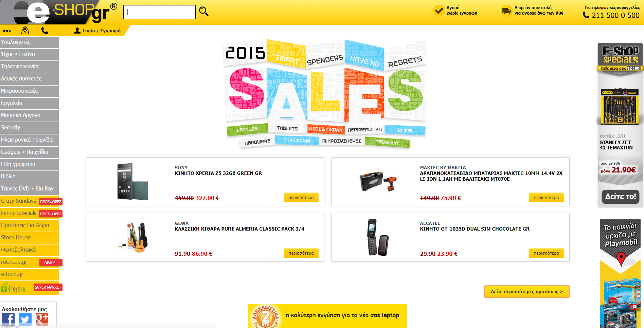Click περισσότερα for Alcatel OT-1035D

coord(546,253)
